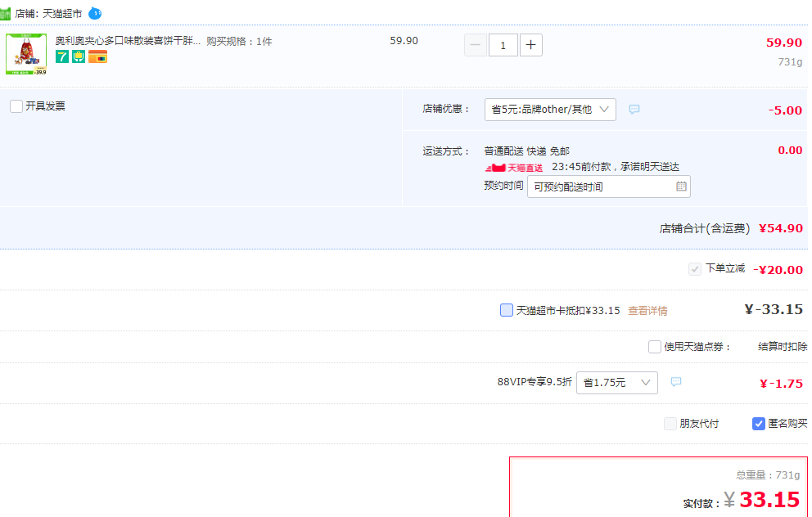This screenshot has width=812, height=517.
Task: Open the 店铺优惠 discount dropdown
Action: 550,110
